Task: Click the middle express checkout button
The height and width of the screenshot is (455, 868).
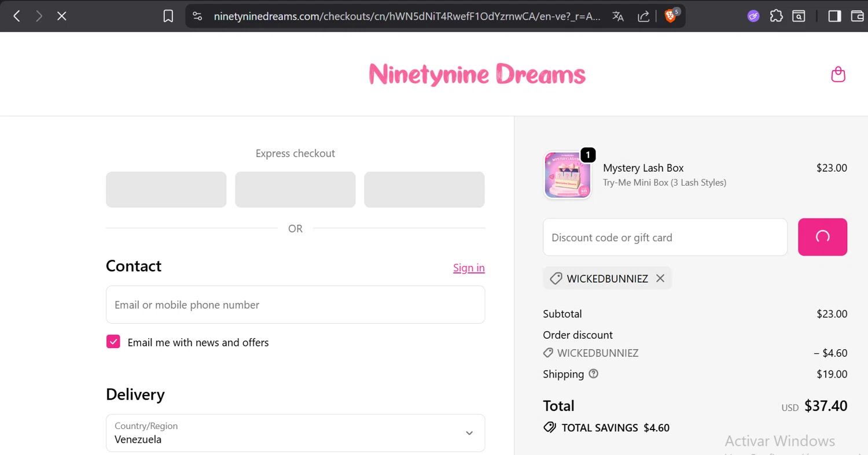Action: tap(295, 189)
